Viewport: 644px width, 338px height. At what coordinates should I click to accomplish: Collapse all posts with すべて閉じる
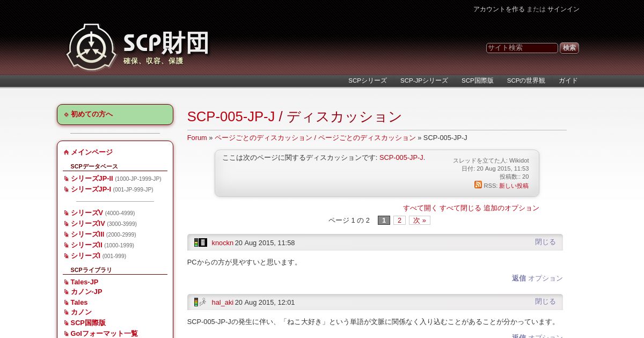click(x=460, y=208)
